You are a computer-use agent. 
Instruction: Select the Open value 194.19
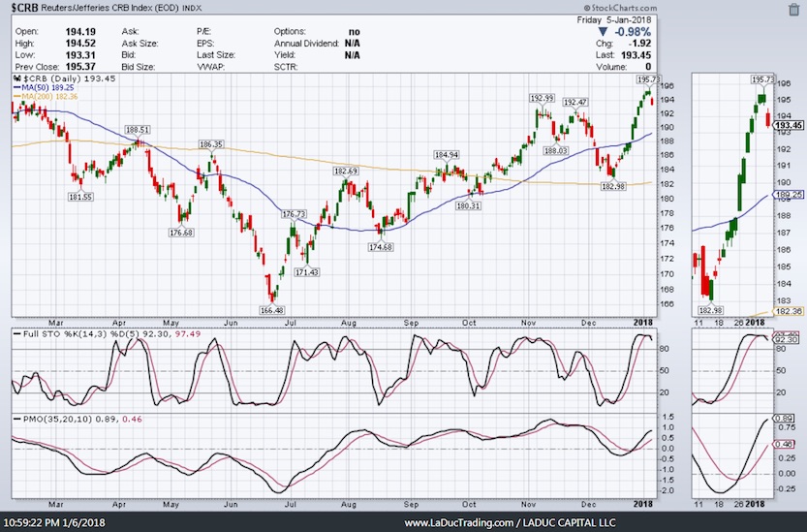pos(80,32)
